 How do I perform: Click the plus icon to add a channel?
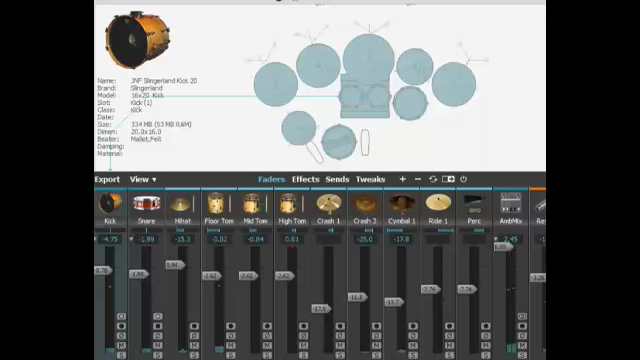click(x=402, y=179)
